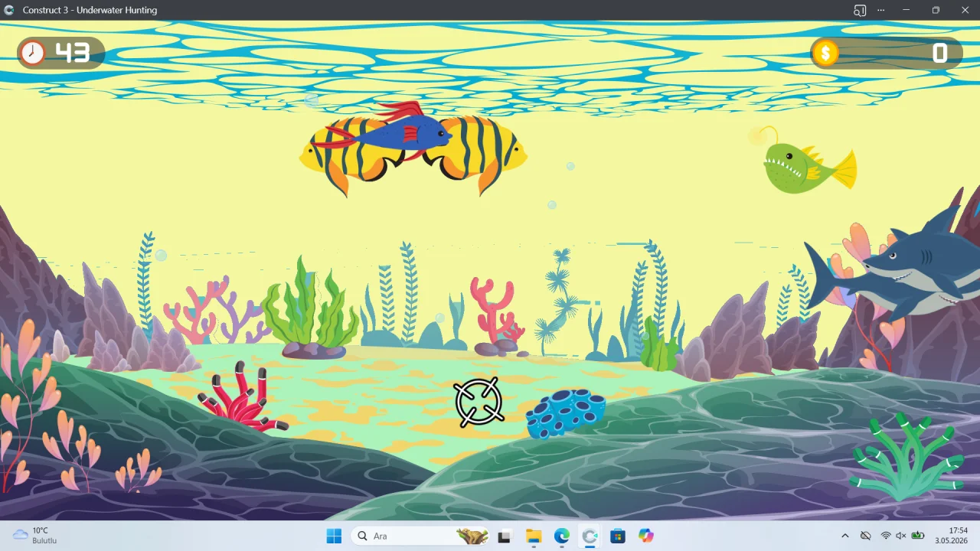Viewport: 980px width, 551px height.
Task: Switch to Construct 3 taskbar app
Action: point(590,536)
